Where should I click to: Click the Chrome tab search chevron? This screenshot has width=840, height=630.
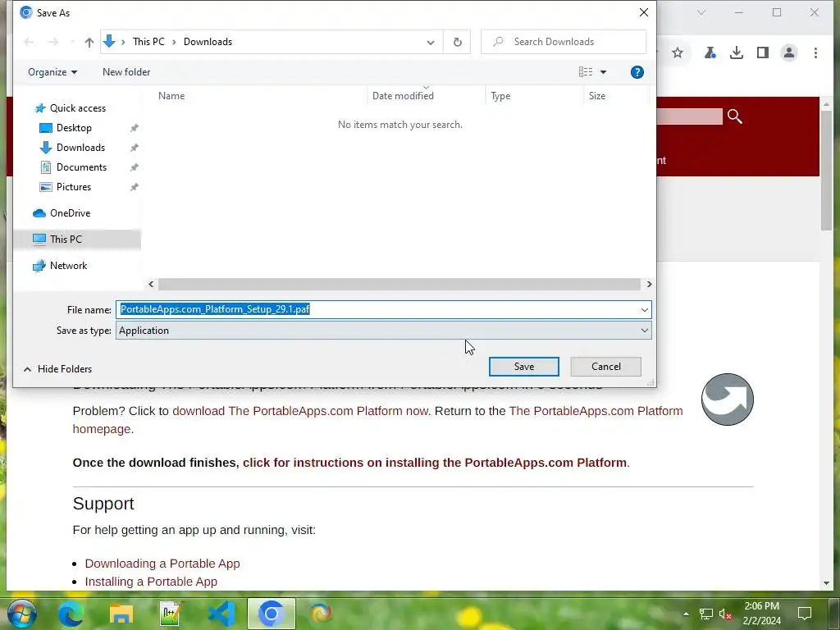pos(701,12)
